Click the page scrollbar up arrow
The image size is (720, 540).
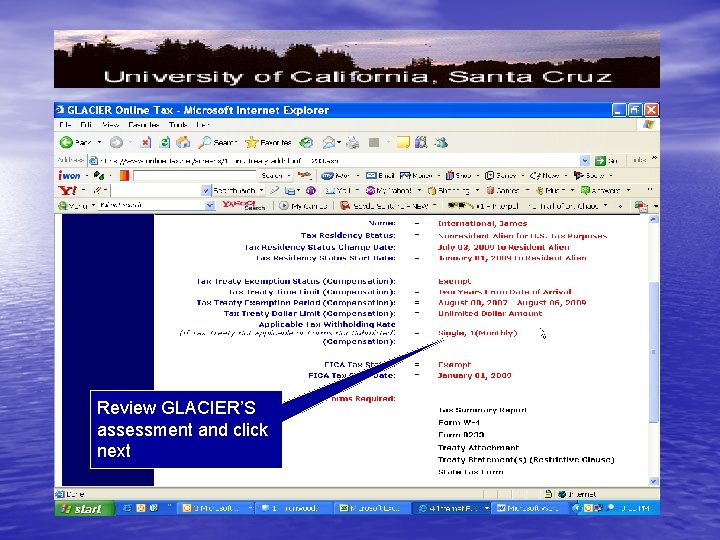click(x=653, y=220)
